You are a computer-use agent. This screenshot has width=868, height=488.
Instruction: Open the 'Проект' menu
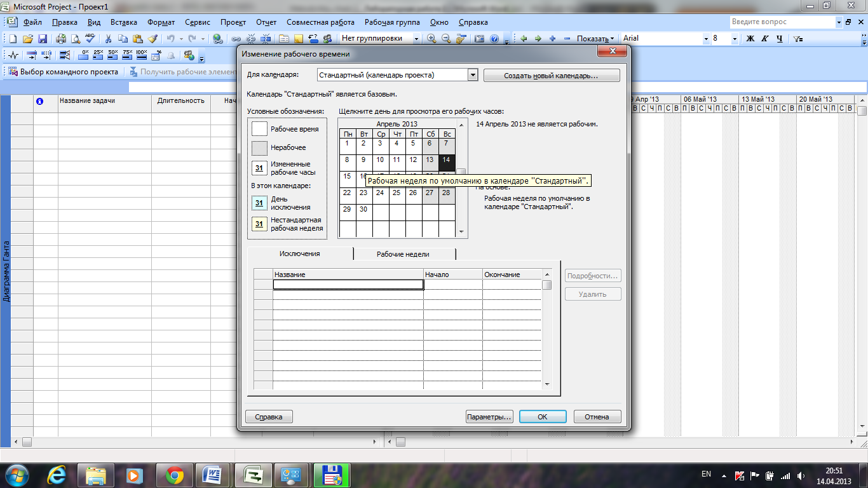pyautogui.click(x=233, y=22)
